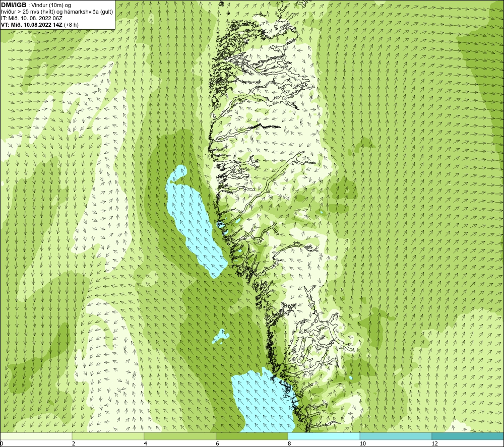Select the bold "VT: Mið. 10.08.2022 14Z" text
Viewport: 504px width, 447px height.
click(32, 24)
